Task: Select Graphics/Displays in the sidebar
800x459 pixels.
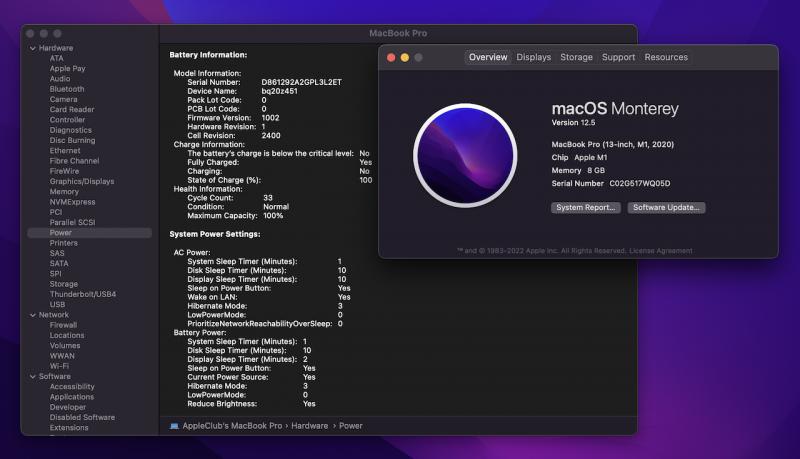Action: tap(82, 181)
